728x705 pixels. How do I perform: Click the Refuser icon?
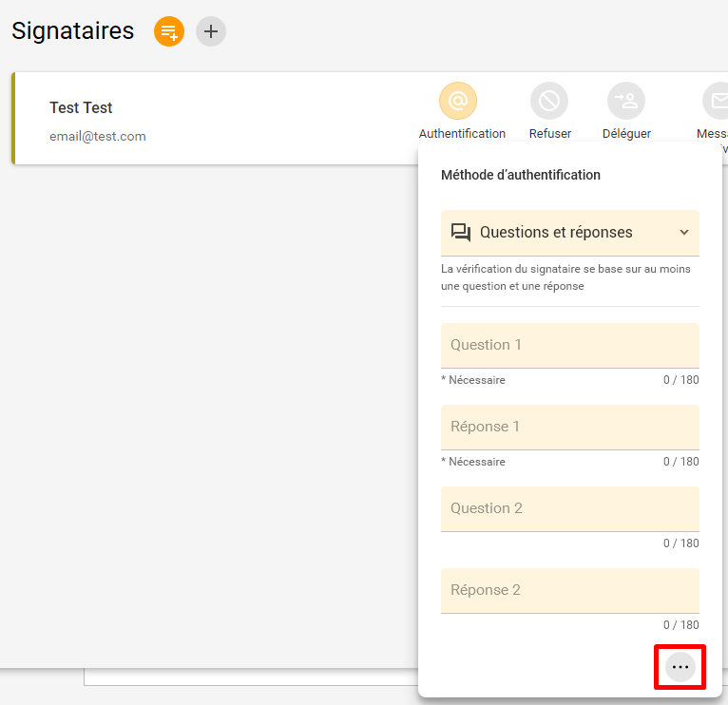(549, 101)
